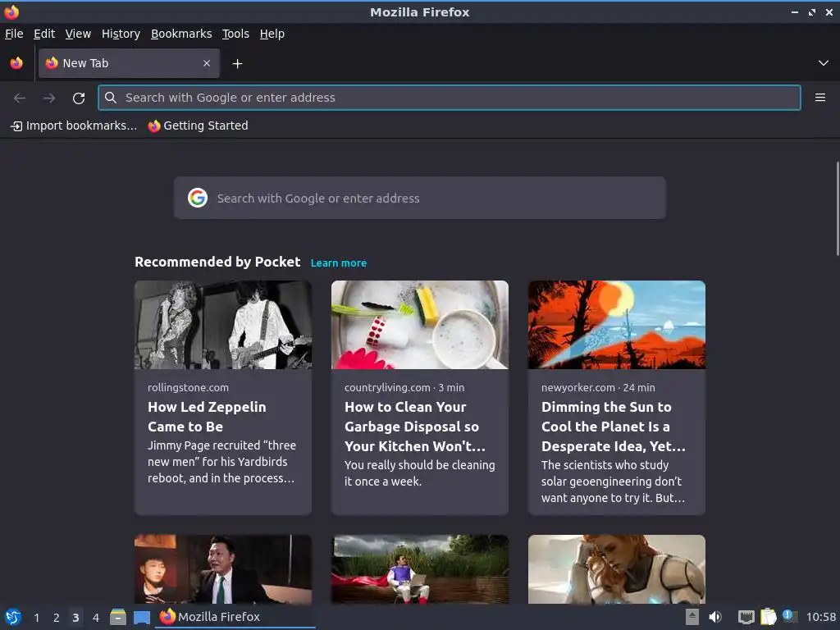Open the list all tabs chevron

click(824, 63)
